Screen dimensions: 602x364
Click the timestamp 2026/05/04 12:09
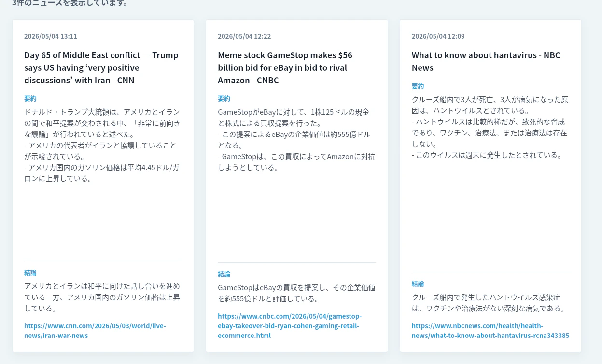pyautogui.click(x=438, y=36)
